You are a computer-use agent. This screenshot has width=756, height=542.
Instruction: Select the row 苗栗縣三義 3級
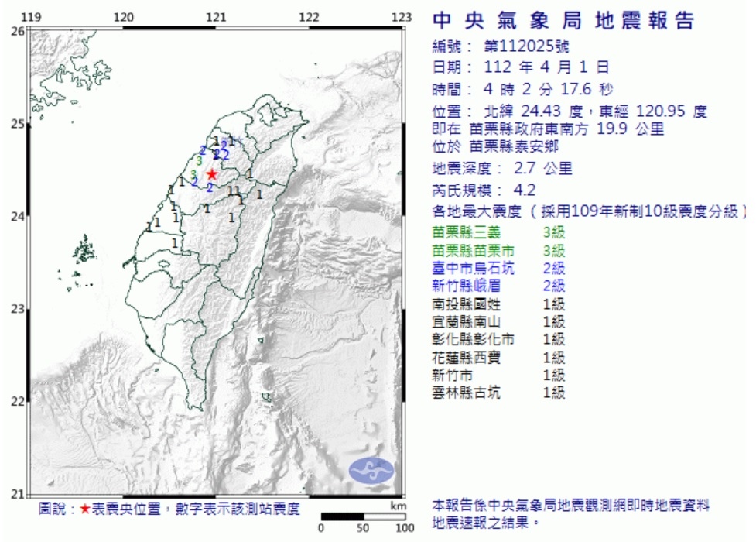click(x=498, y=232)
